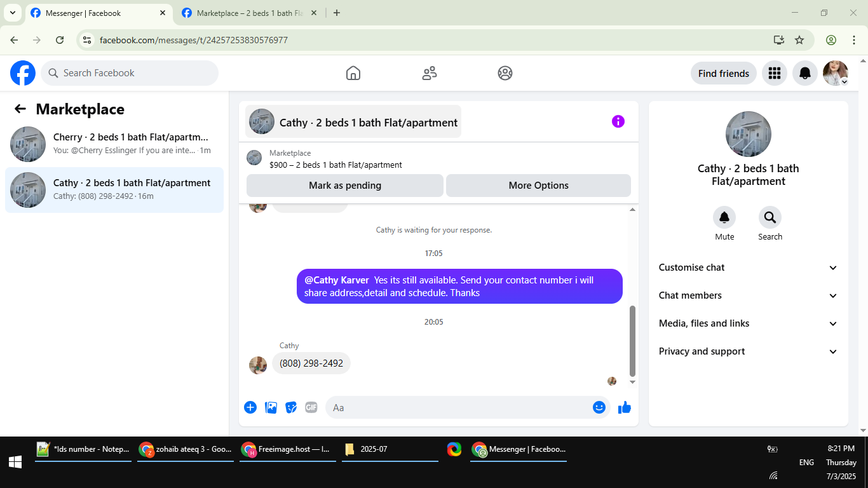
Task: Click the chat scrollbar thumb
Action: (632, 341)
